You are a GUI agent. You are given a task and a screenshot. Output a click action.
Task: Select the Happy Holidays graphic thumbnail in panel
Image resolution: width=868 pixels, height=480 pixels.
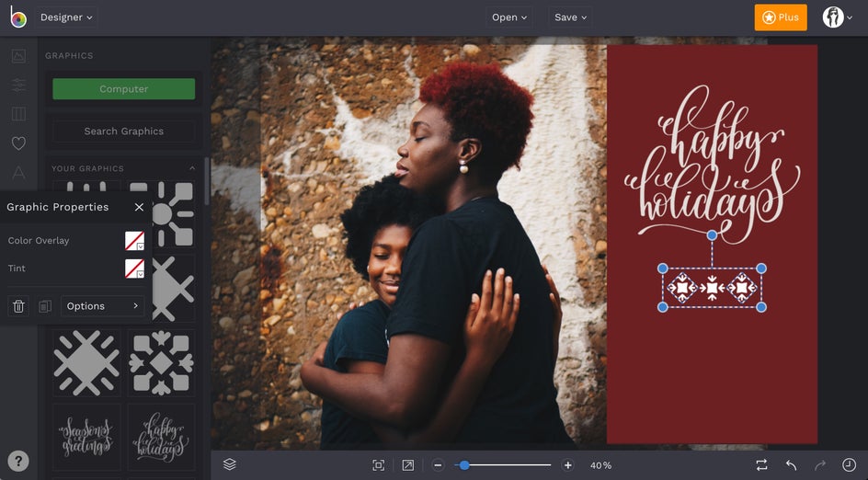161,438
